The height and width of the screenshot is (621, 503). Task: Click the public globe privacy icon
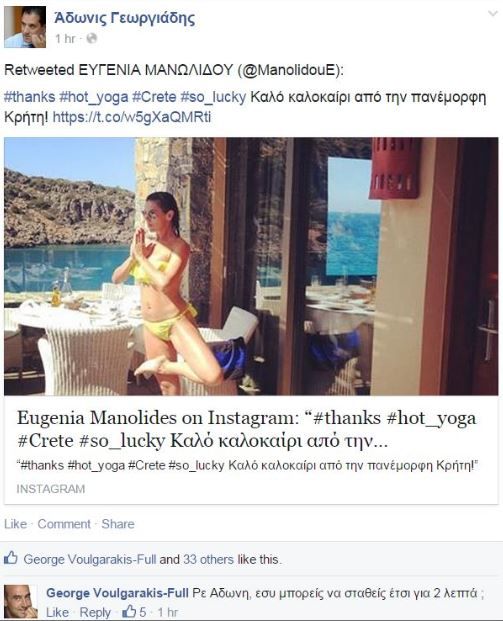[x=91, y=38]
